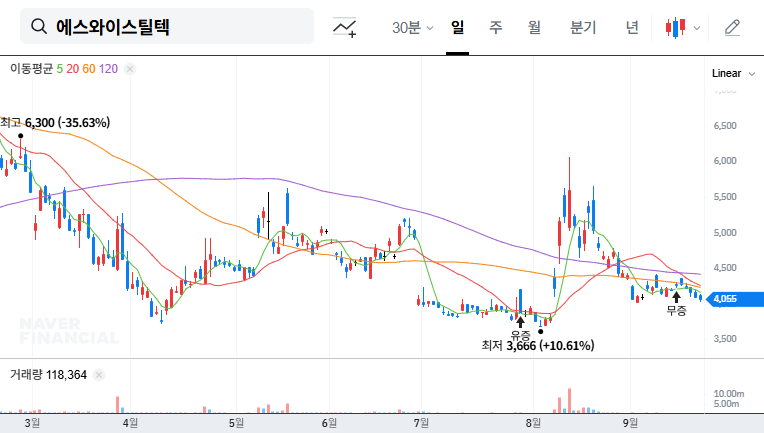Select the pencil drawing tool
This screenshot has width=764, height=433.
tap(732, 28)
